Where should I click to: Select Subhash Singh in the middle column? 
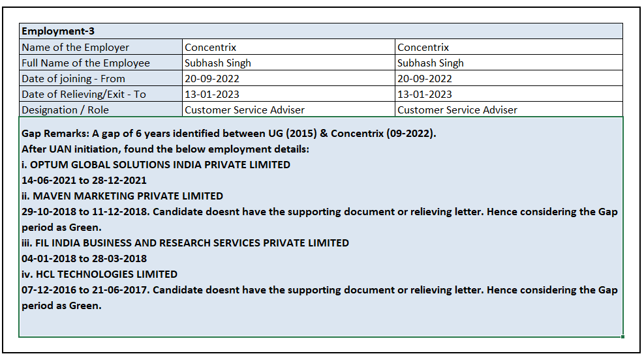[288, 63]
